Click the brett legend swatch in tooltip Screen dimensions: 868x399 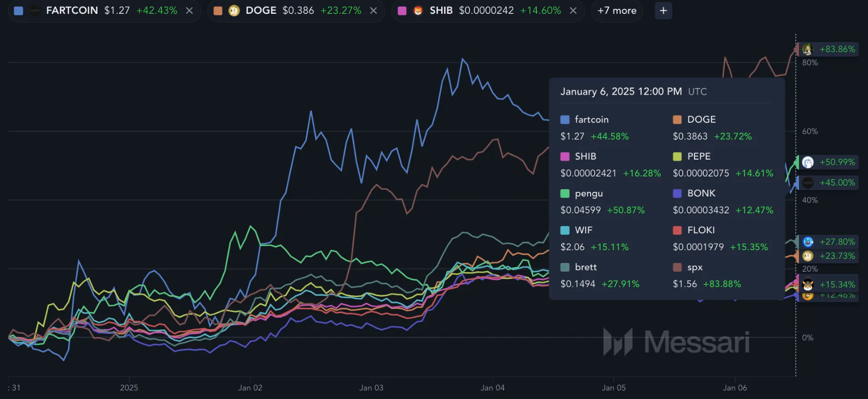[x=565, y=267]
